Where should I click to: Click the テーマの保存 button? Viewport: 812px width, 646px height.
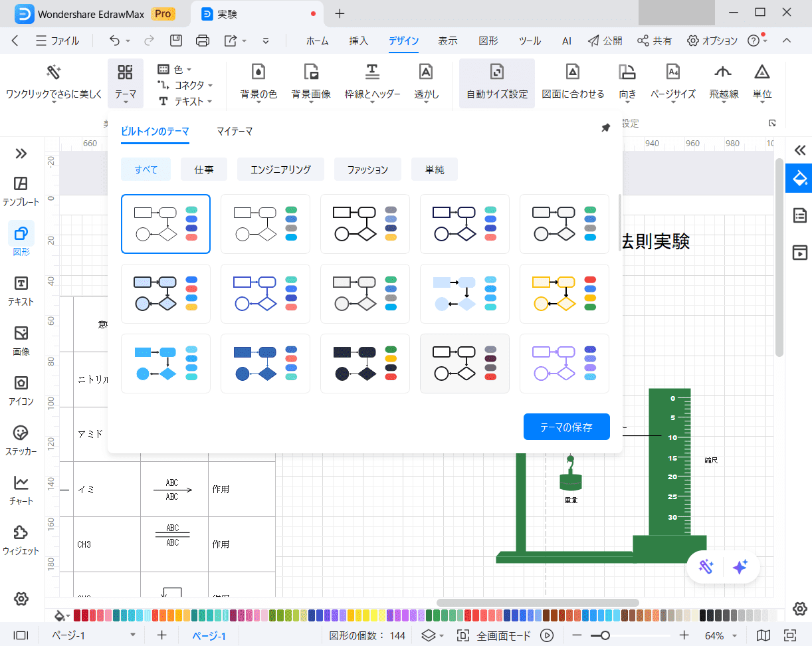566,427
